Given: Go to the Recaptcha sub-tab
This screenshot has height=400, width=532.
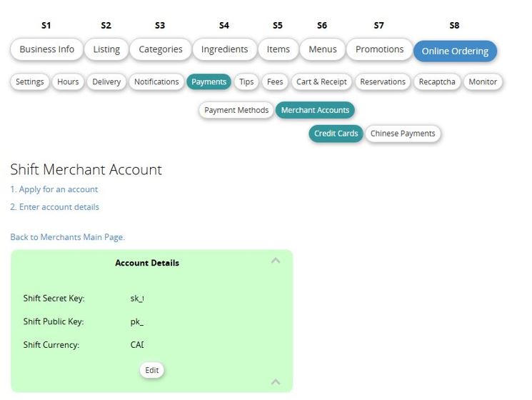Looking at the screenshot, I should (x=437, y=81).
